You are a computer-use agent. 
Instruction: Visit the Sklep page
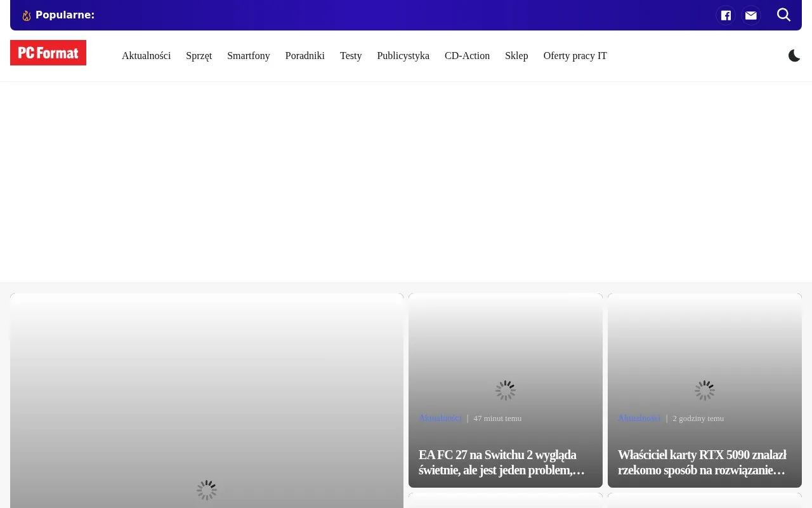point(516,56)
